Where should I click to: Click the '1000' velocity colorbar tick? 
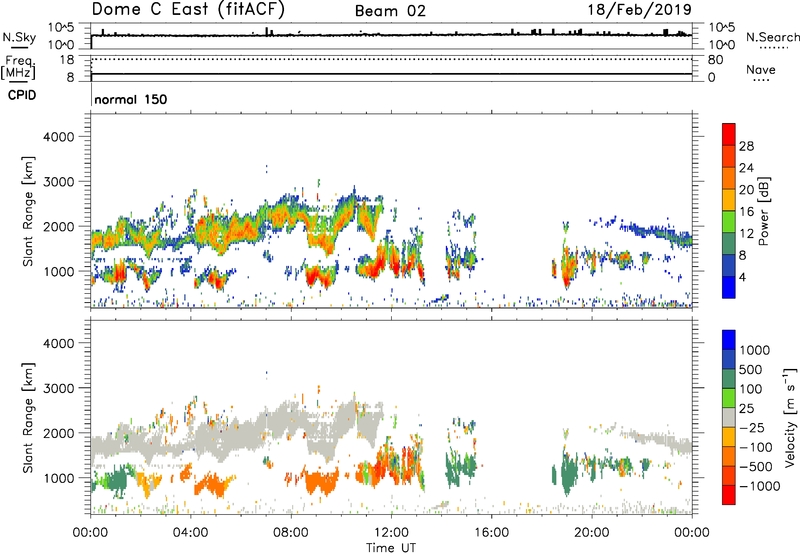[x=755, y=350]
